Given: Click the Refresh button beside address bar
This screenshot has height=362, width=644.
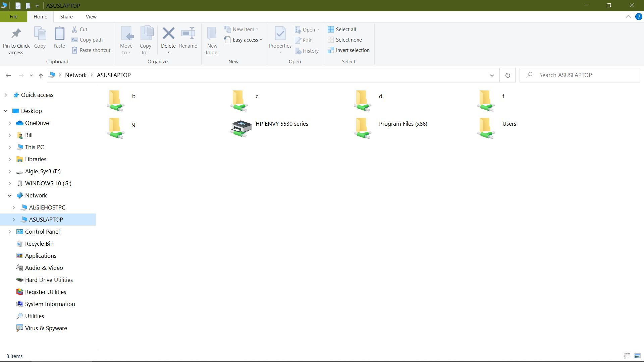Looking at the screenshot, I should pyautogui.click(x=507, y=75).
